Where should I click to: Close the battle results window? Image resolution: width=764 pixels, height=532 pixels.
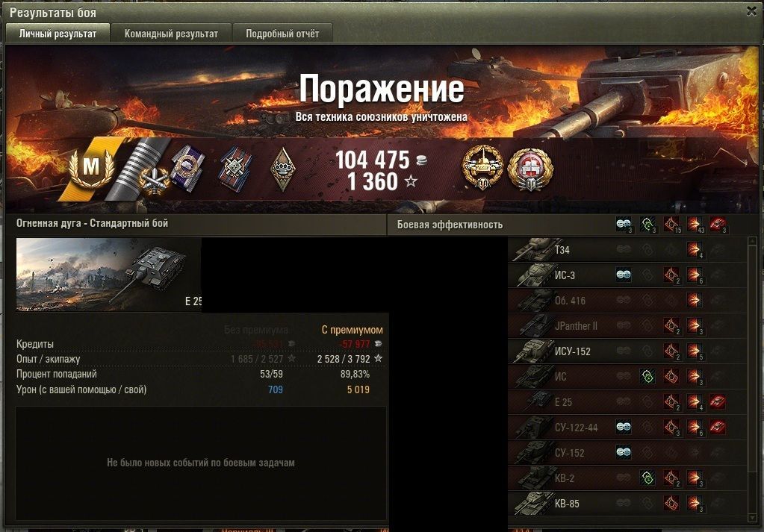pos(752,10)
